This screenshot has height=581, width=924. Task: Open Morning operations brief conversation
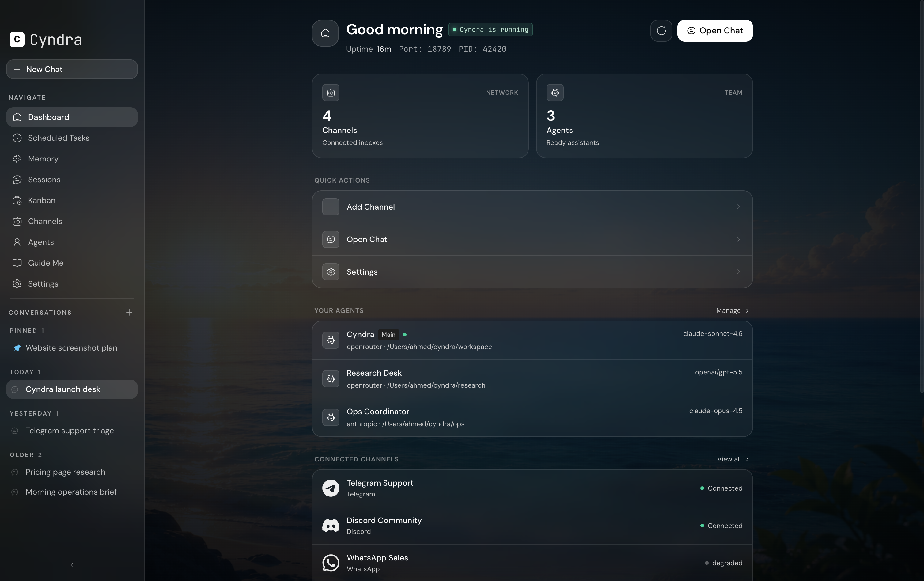click(x=72, y=492)
